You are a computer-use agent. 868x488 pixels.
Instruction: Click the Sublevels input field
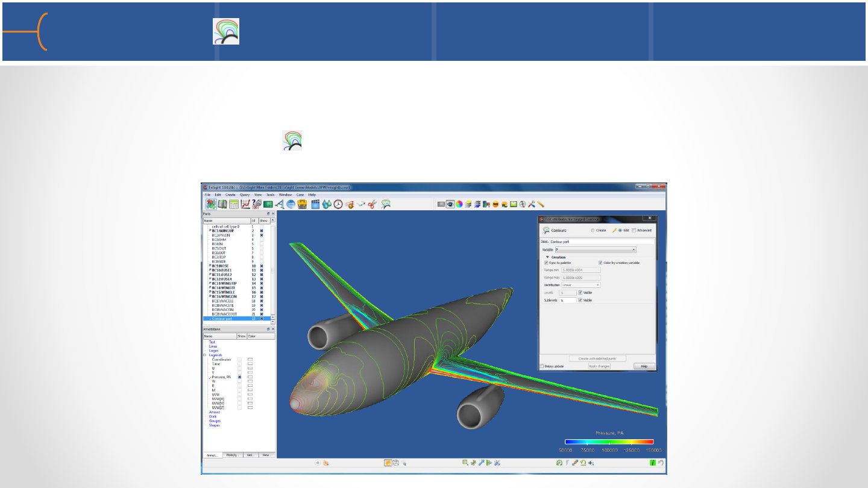pyautogui.click(x=568, y=299)
